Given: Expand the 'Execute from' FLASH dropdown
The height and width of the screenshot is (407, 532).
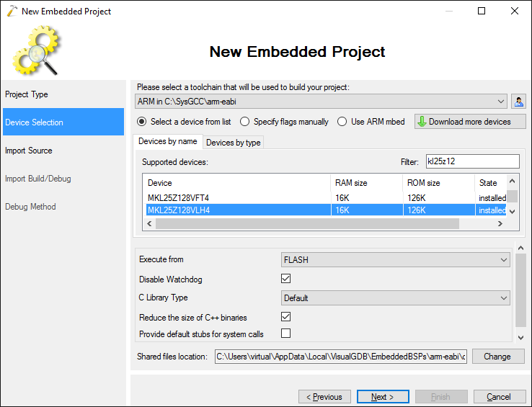Looking at the screenshot, I should coord(395,259).
